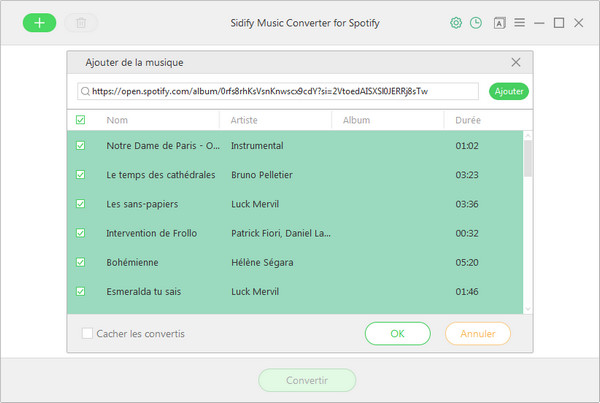
Task: Click the green add music plus button
Action: pyautogui.click(x=39, y=22)
